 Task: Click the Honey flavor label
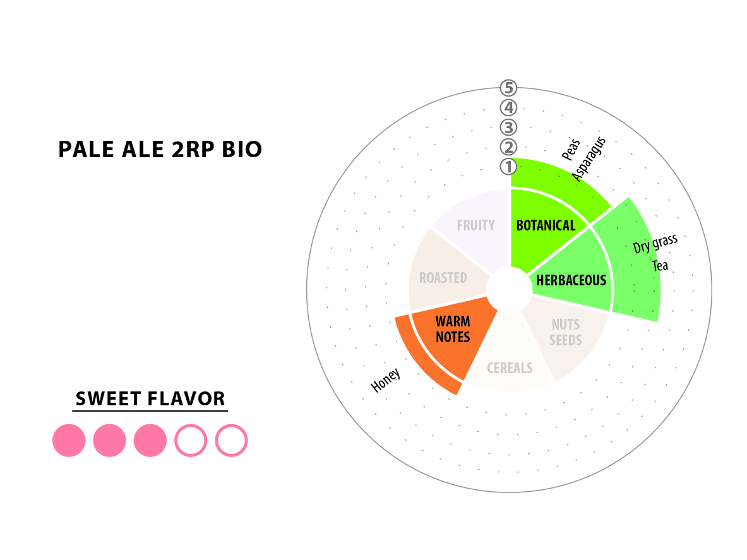click(x=385, y=380)
